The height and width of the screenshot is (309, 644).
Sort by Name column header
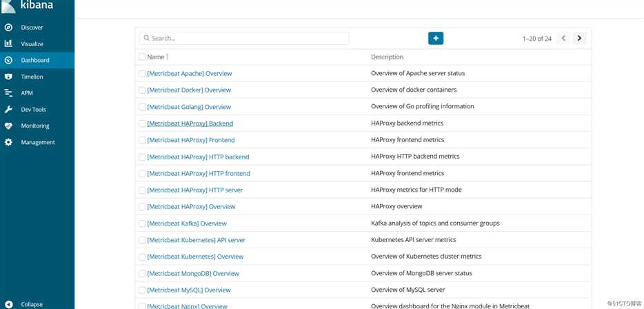pyautogui.click(x=158, y=57)
